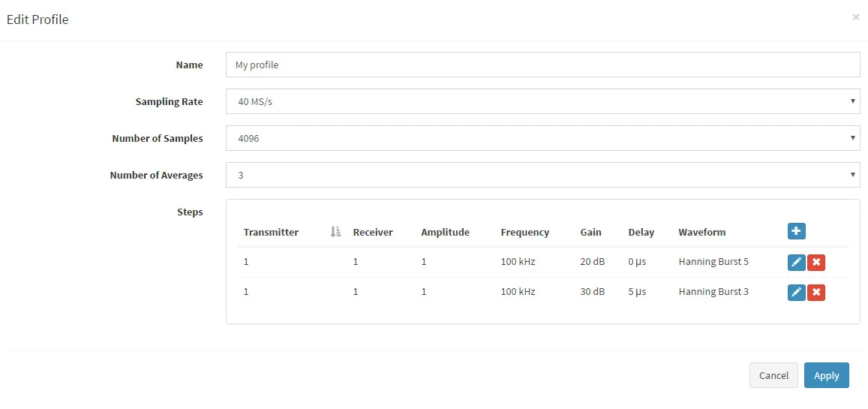The width and height of the screenshot is (868, 409).
Task: Select the 20 dB gain step row
Action: (x=543, y=262)
